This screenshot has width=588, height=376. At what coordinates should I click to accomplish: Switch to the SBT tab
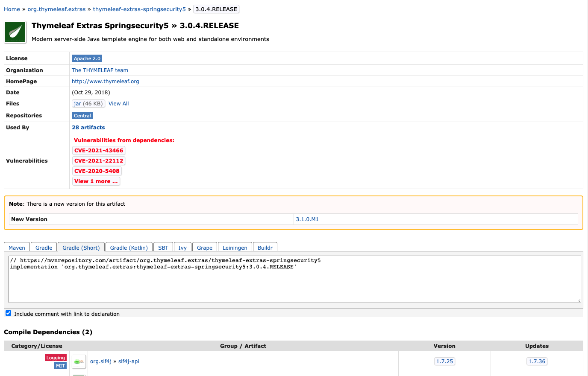click(x=163, y=248)
